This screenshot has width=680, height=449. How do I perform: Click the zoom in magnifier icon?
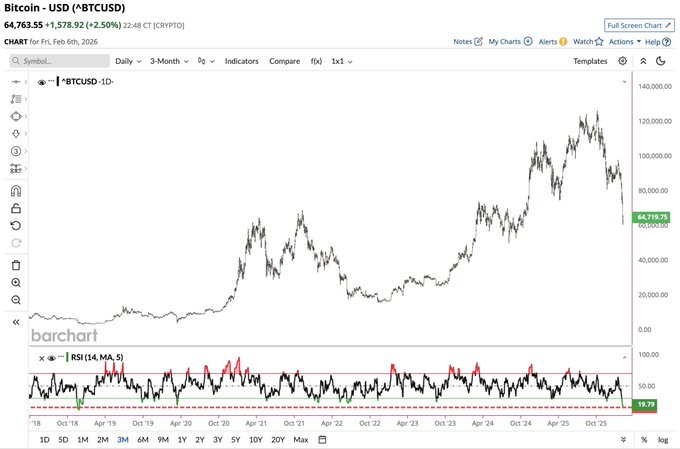coord(15,283)
